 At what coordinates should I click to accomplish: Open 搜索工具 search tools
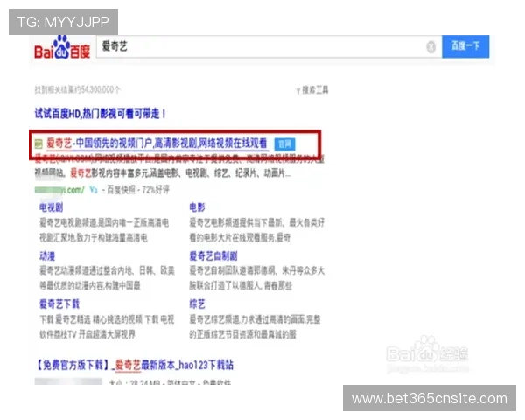click(312, 90)
